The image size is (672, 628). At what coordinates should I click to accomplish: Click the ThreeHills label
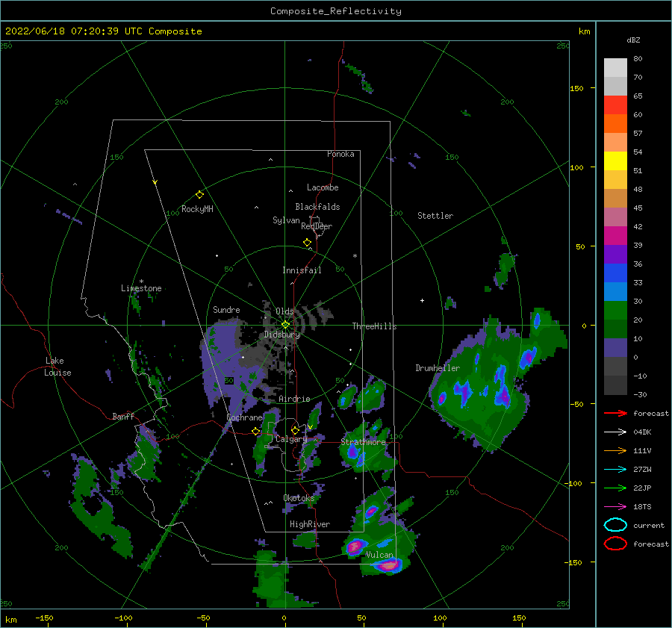pyautogui.click(x=375, y=326)
